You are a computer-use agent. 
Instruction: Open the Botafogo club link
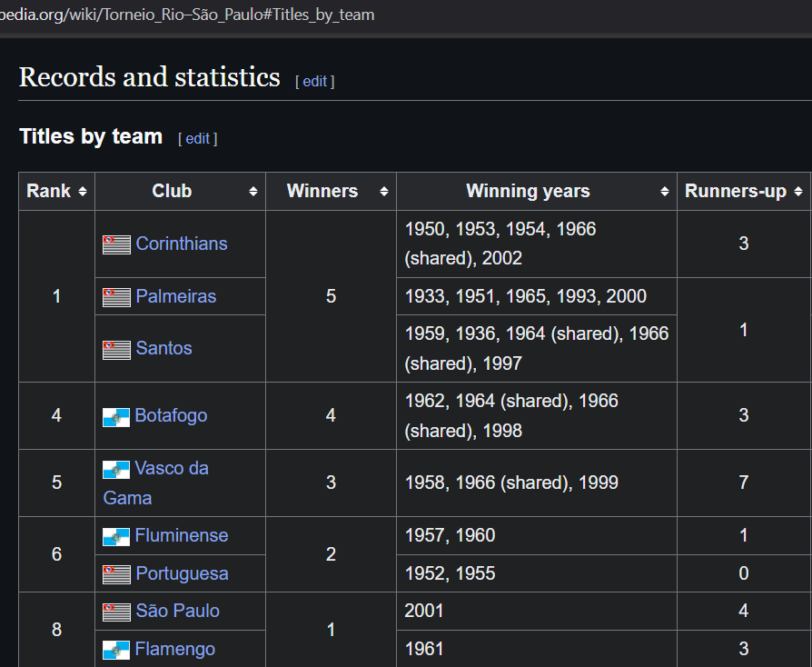pyautogui.click(x=171, y=415)
